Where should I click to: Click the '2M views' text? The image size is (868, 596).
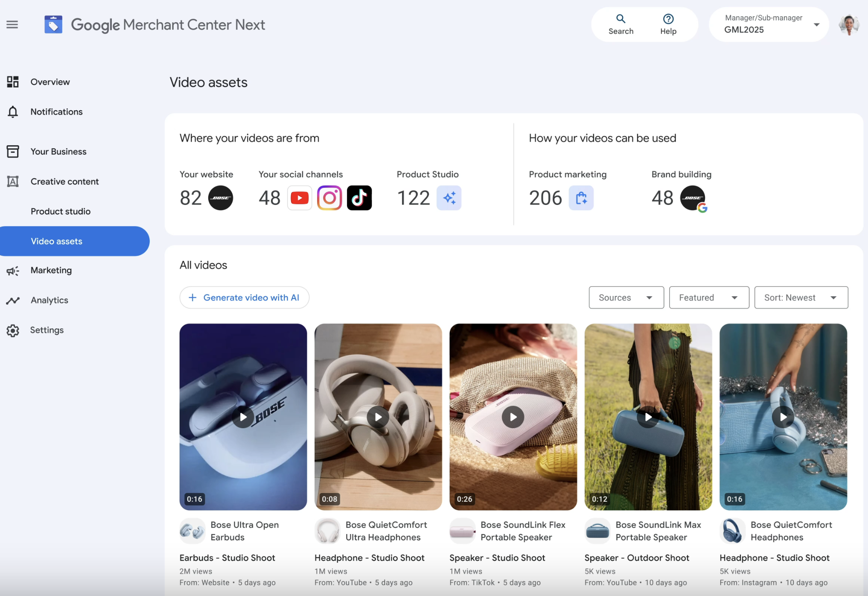pyautogui.click(x=196, y=571)
